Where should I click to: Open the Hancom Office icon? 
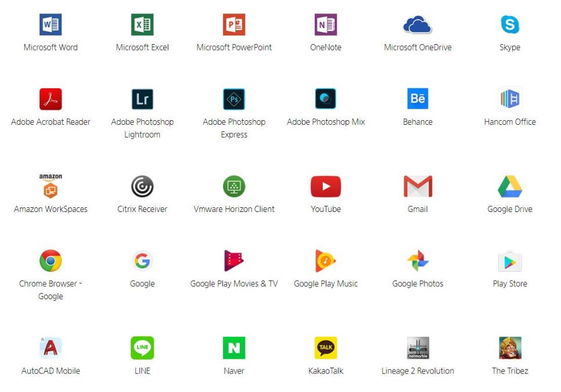click(x=510, y=98)
